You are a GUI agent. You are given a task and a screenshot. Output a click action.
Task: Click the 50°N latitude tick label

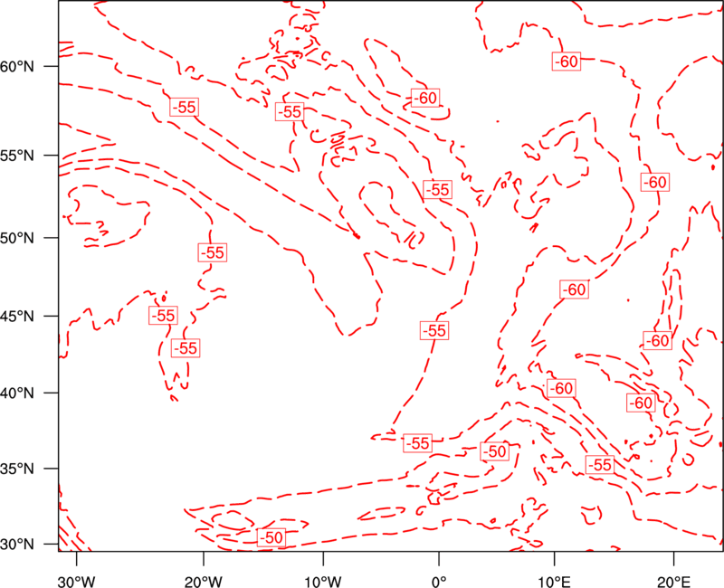point(17,238)
